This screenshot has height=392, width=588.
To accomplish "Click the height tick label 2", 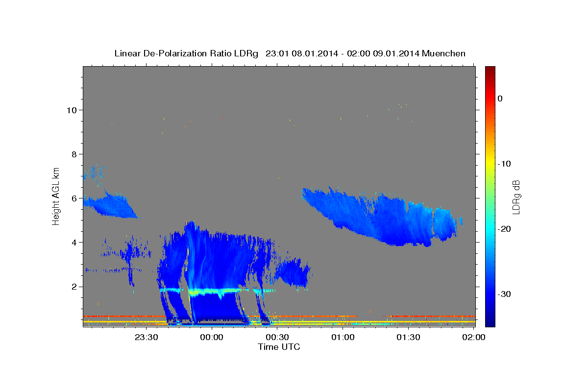I will point(74,287).
